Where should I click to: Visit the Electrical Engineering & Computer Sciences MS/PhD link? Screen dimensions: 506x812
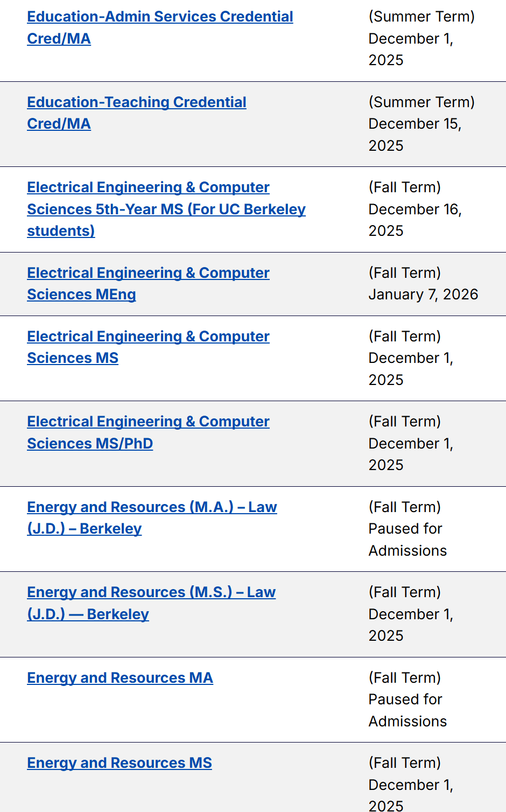point(148,422)
